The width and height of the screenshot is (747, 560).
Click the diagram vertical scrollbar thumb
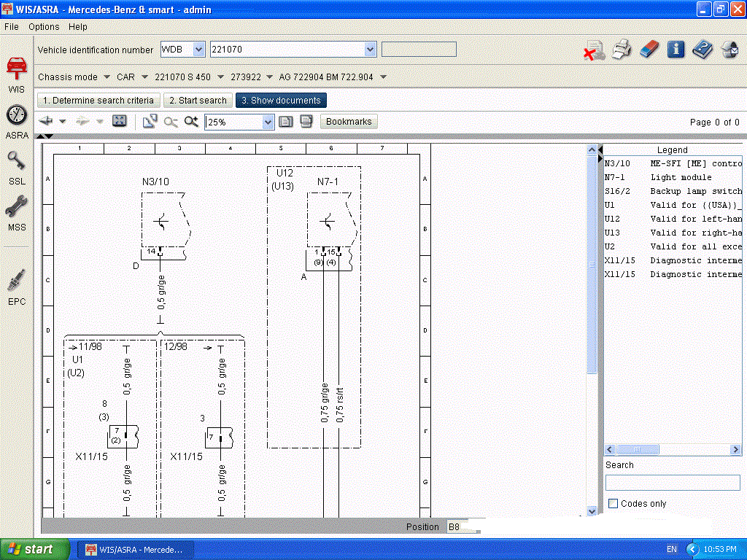pyautogui.click(x=592, y=264)
